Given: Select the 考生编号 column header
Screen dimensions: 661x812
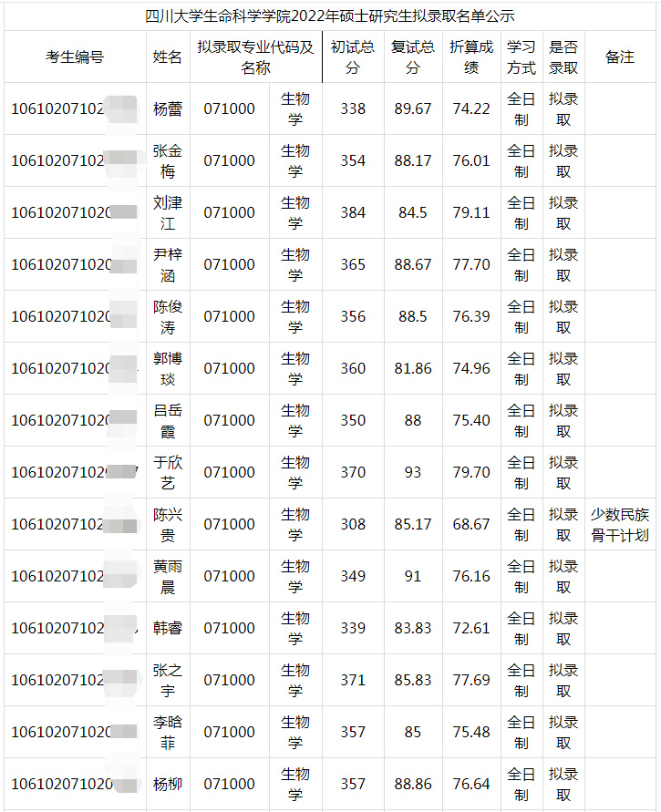Looking at the screenshot, I should (75, 57).
